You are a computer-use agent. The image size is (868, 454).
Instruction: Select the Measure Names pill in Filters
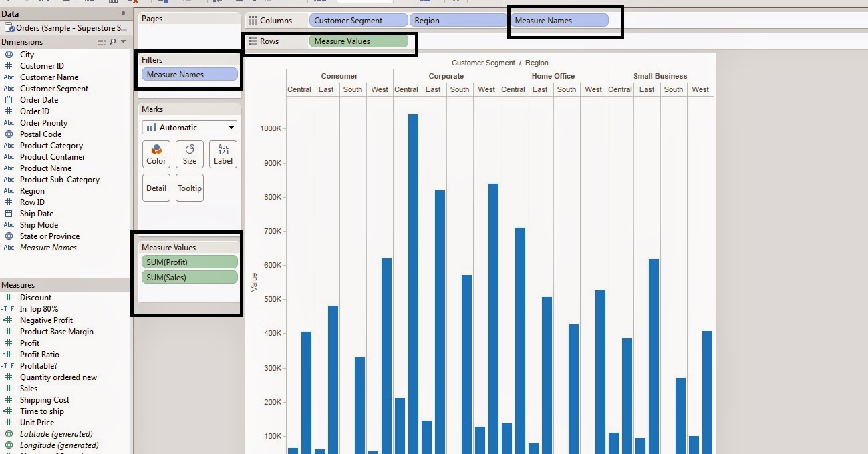[189, 74]
